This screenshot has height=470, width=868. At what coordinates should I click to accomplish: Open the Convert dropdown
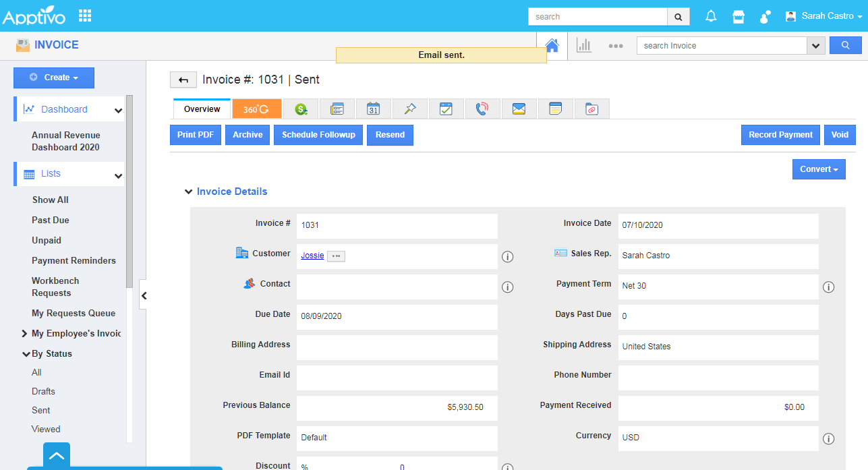tap(818, 169)
